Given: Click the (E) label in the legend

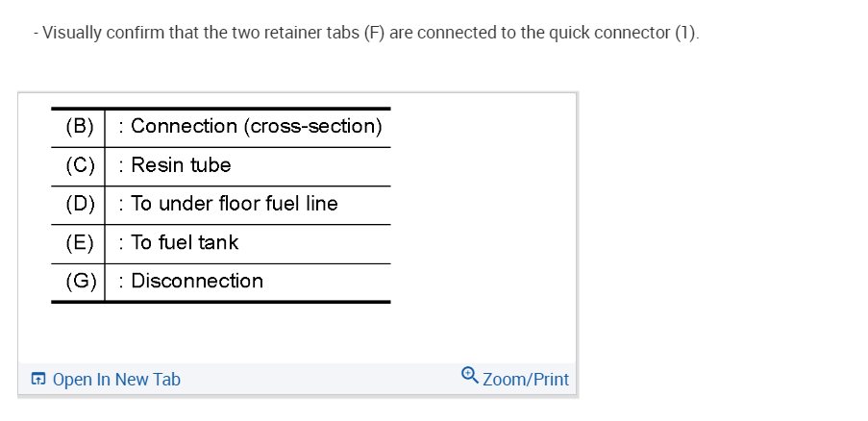Looking at the screenshot, I should (x=80, y=243).
